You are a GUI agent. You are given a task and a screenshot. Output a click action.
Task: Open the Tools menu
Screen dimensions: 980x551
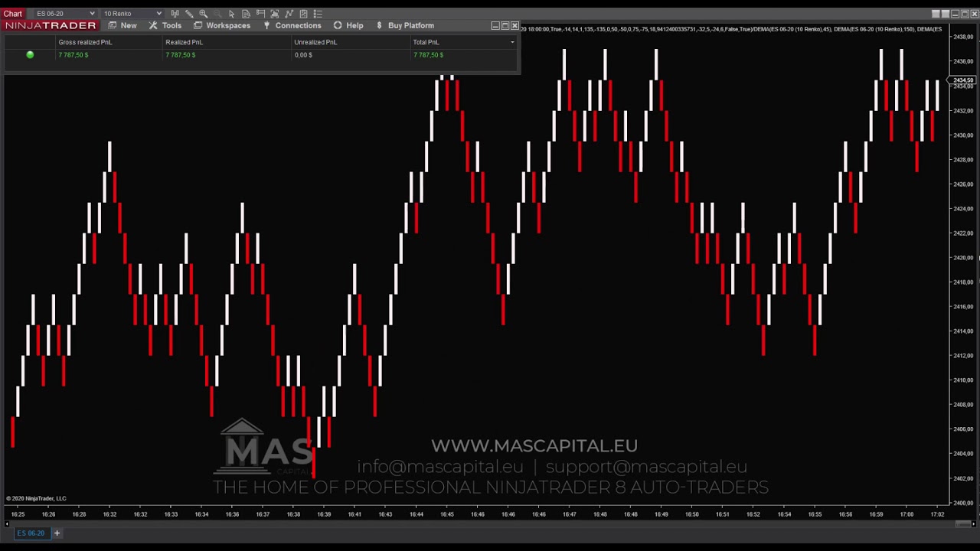(x=165, y=25)
